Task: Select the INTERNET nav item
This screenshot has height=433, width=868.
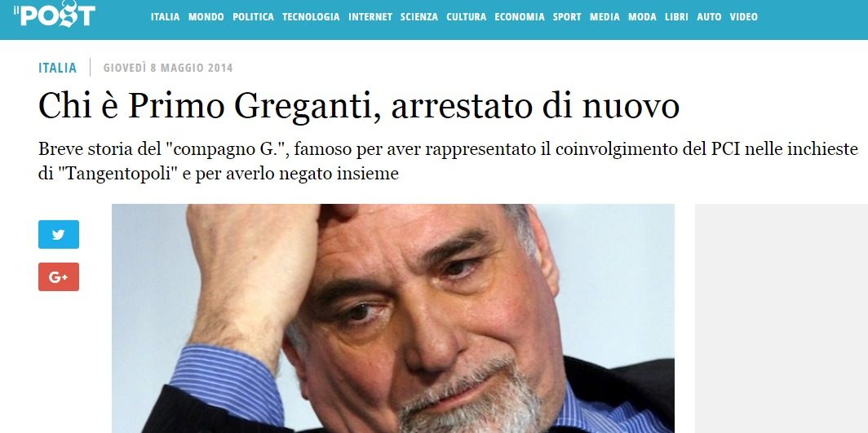Action: [x=370, y=17]
